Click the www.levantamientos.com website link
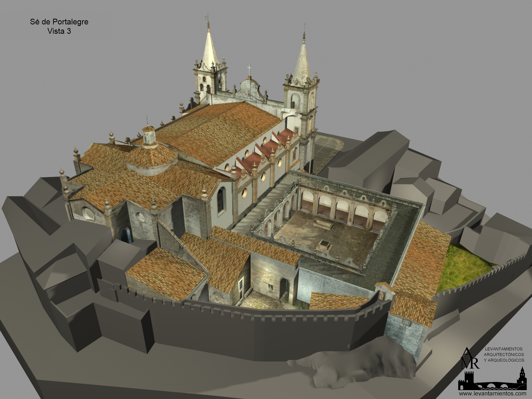The width and height of the screenshot is (532, 399). click(493, 394)
